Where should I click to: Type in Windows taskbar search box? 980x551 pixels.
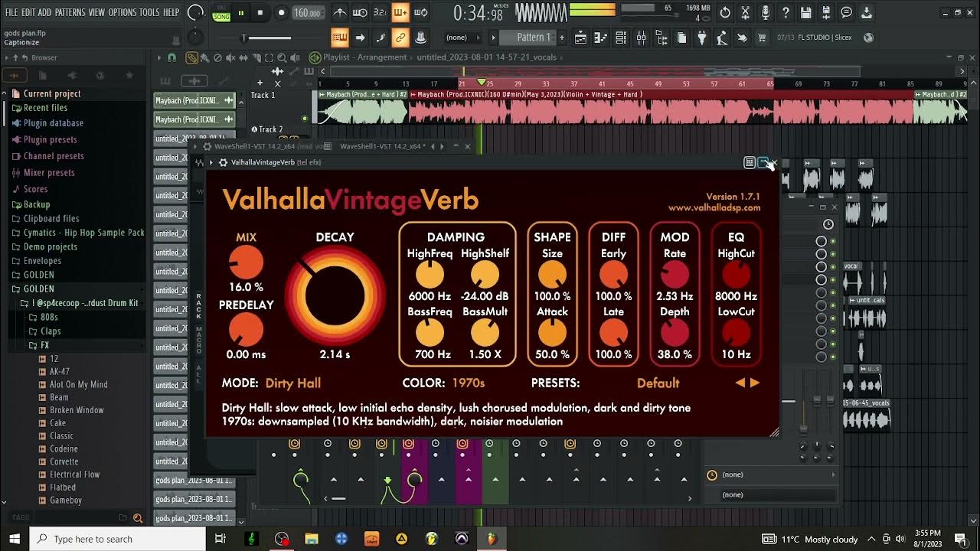118,539
